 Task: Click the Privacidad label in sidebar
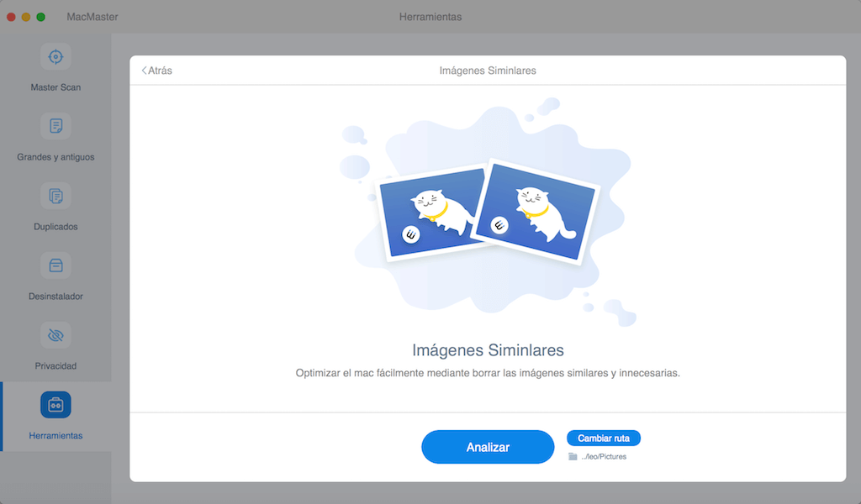pyautogui.click(x=55, y=365)
